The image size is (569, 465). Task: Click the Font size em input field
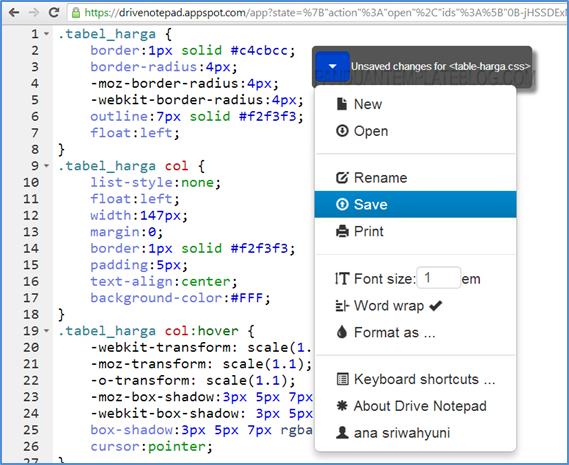click(439, 278)
